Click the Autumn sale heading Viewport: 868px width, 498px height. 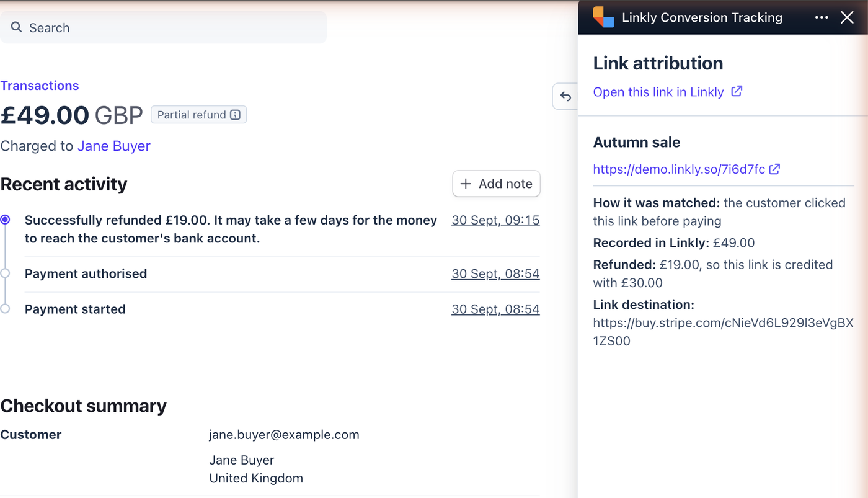637,142
